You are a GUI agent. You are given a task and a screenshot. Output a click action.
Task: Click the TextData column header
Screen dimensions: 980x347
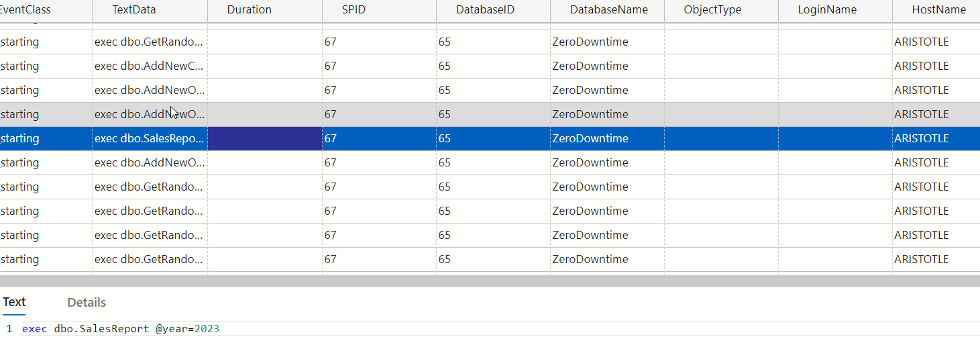click(134, 10)
